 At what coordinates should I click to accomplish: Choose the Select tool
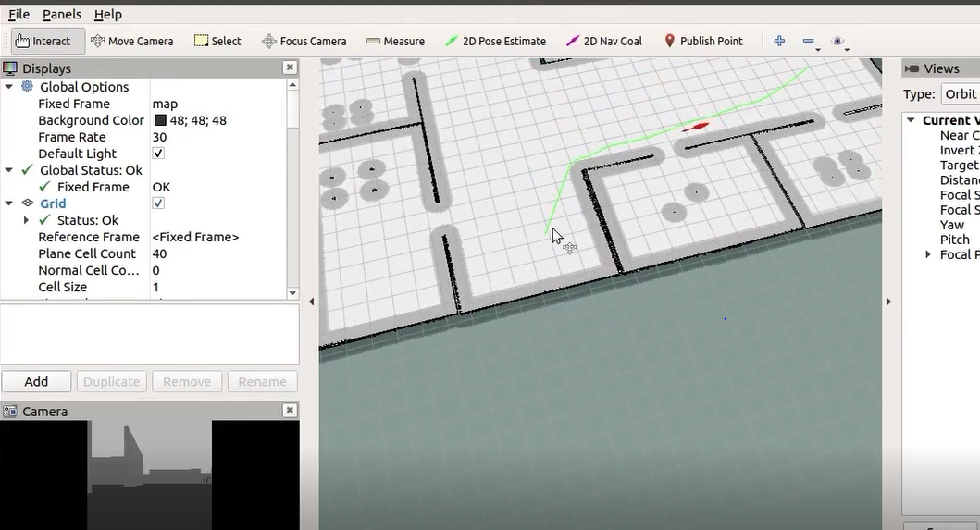(217, 42)
